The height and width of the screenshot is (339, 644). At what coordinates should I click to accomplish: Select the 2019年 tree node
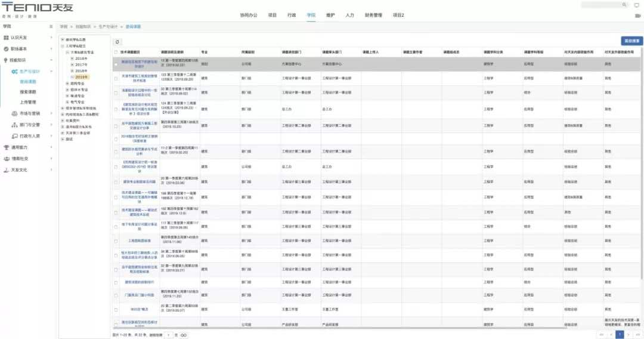(82, 77)
